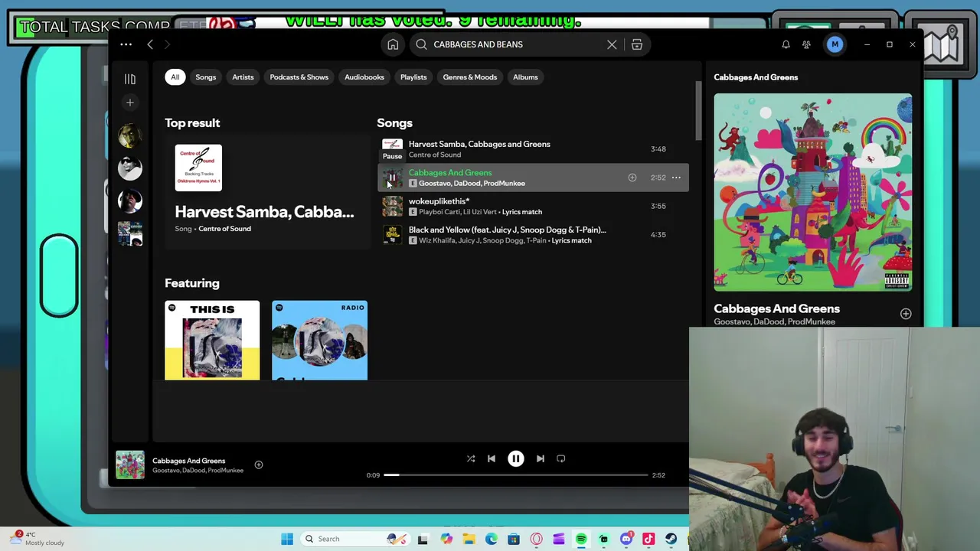This screenshot has height=551, width=980.
Task: Open fourth playlist in library sidebar
Action: pyautogui.click(x=130, y=233)
